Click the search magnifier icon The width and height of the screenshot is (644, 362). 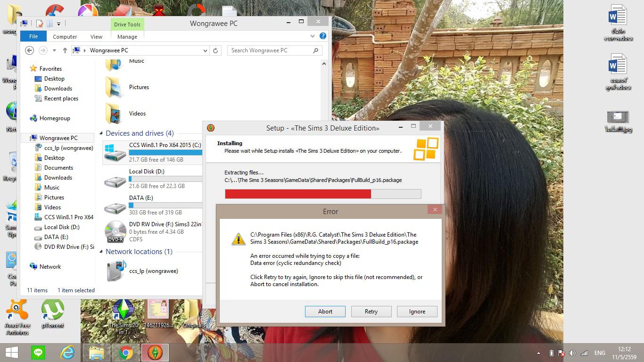316,50
